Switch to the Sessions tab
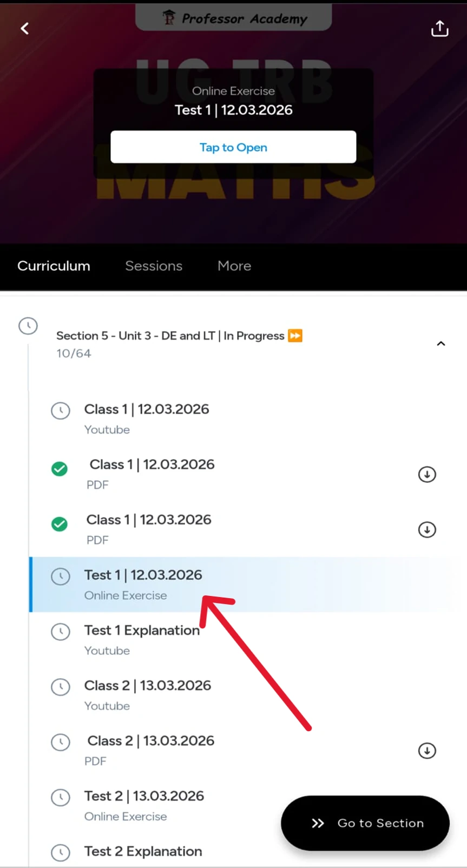Viewport: 467px width, 868px height. (x=154, y=266)
